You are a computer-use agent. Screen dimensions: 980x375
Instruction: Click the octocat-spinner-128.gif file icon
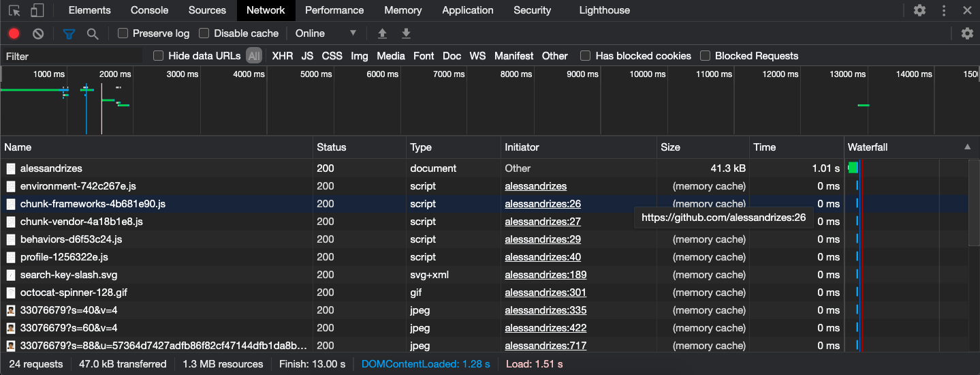point(11,292)
